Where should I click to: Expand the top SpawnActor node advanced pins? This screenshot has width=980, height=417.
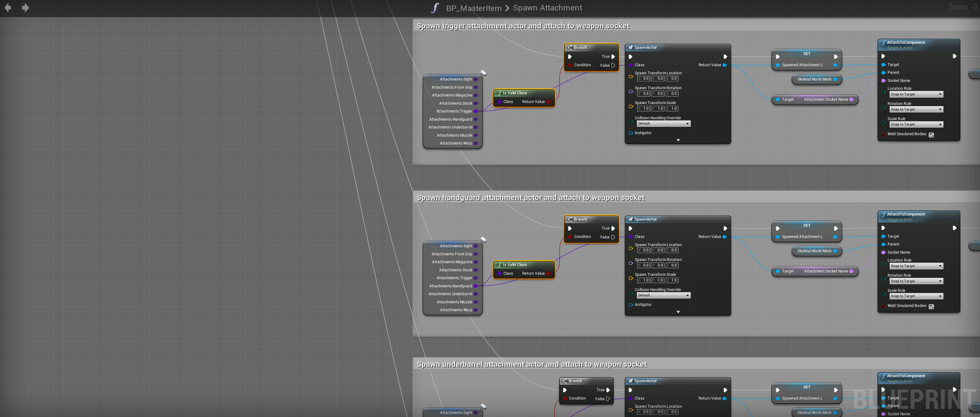(x=678, y=140)
